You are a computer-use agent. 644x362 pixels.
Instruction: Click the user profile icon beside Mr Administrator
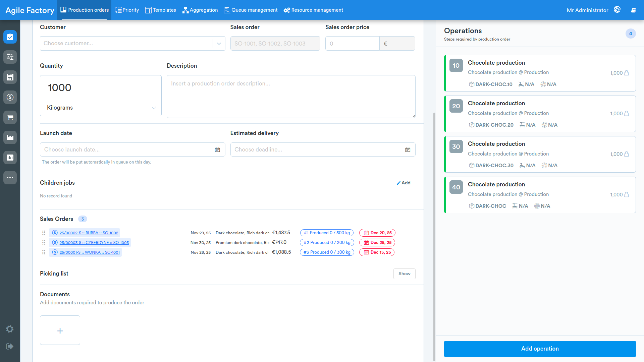[617, 10]
